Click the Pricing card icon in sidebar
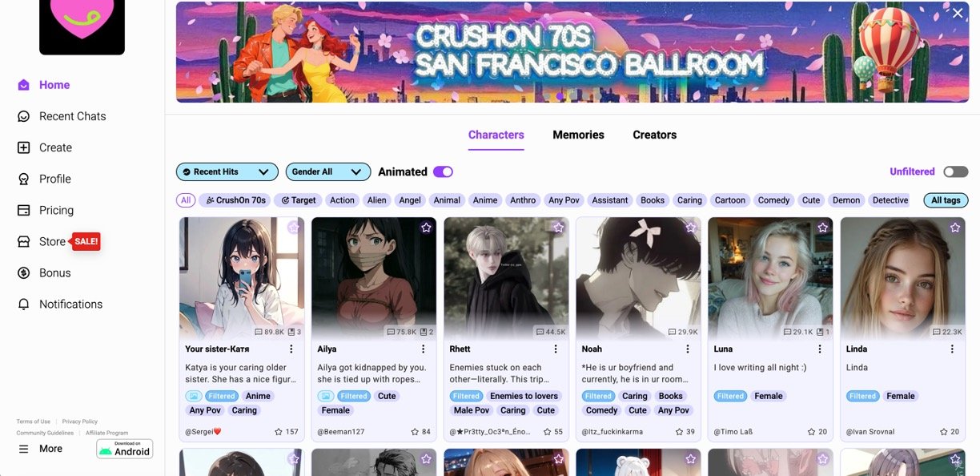Viewport: 980px width, 476px height. 24,210
